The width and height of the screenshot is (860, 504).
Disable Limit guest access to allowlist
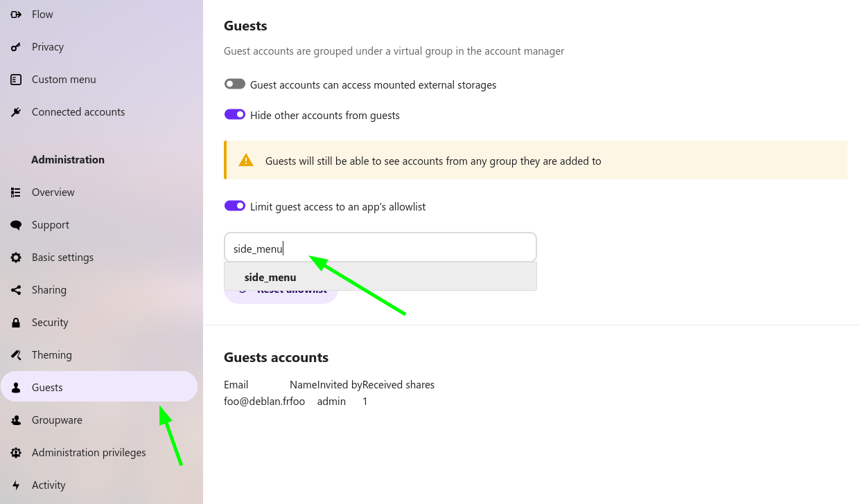pos(235,206)
